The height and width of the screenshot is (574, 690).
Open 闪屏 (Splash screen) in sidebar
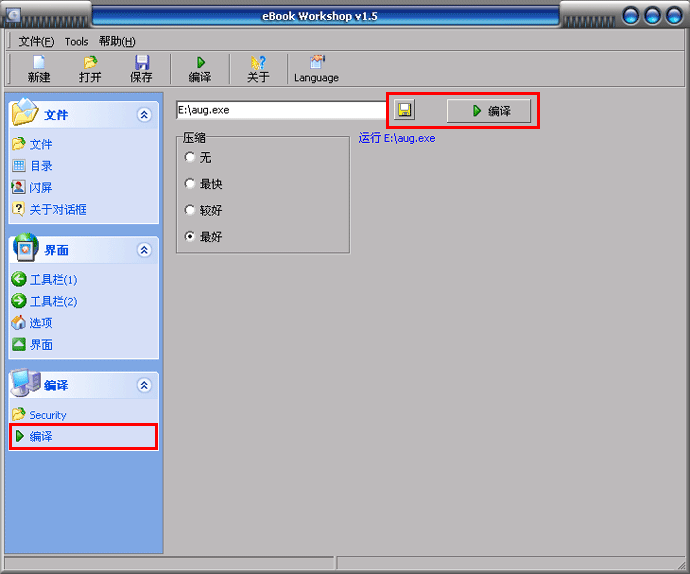click(x=40, y=188)
